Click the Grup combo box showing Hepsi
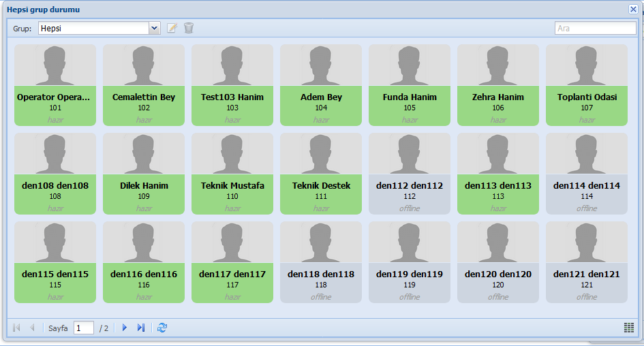The height and width of the screenshot is (346, 644). pyautogui.click(x=93, y=28)
